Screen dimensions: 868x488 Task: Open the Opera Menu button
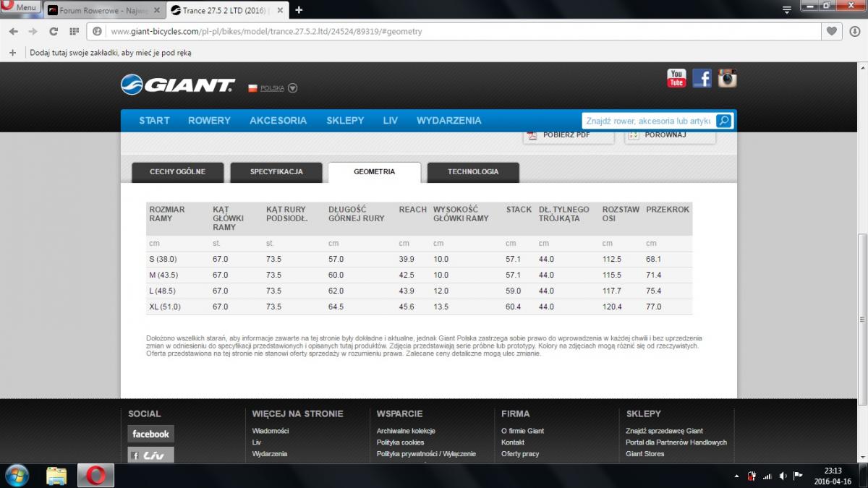click(x=20, y=8)
